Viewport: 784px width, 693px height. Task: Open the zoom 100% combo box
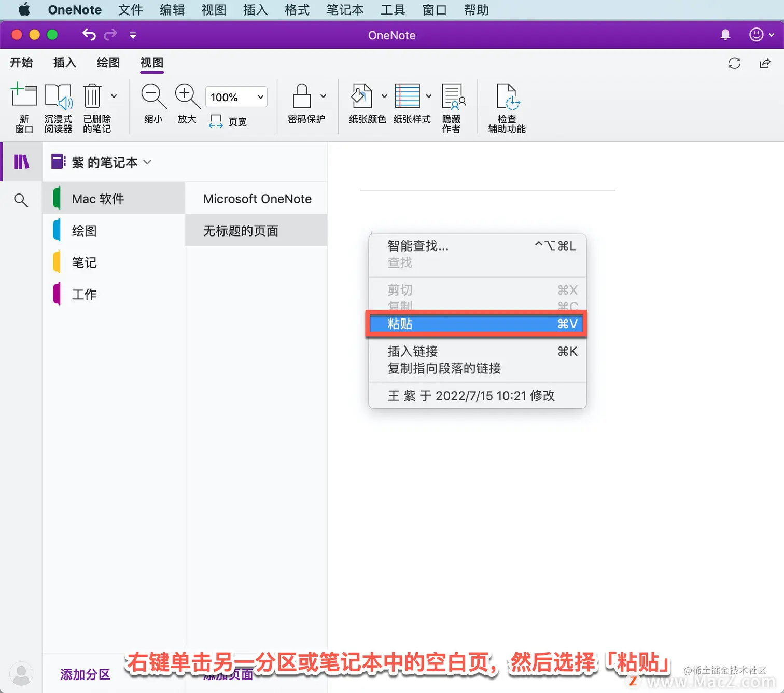(x=236, y=97)
